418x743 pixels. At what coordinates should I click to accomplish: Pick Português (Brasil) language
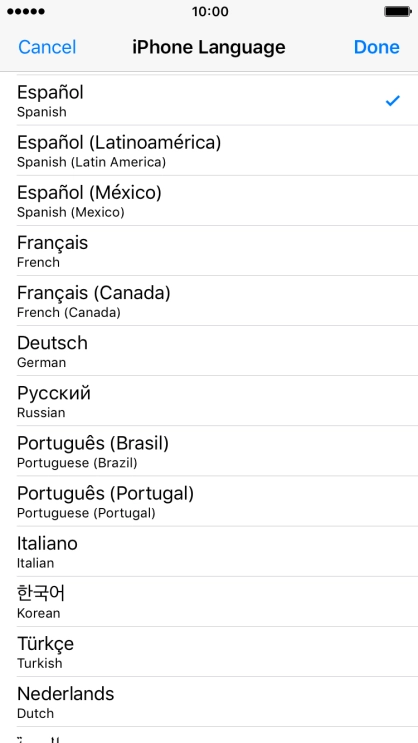coord(209,451)
